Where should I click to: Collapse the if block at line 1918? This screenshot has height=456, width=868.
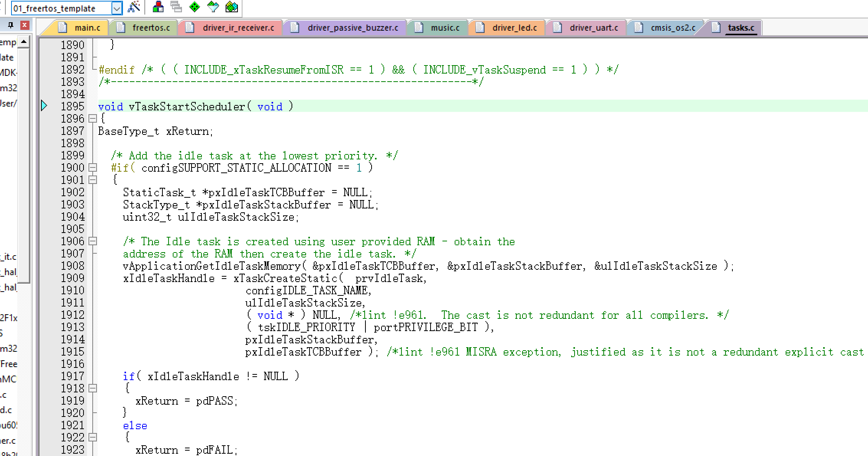click(x=92, y=389)
